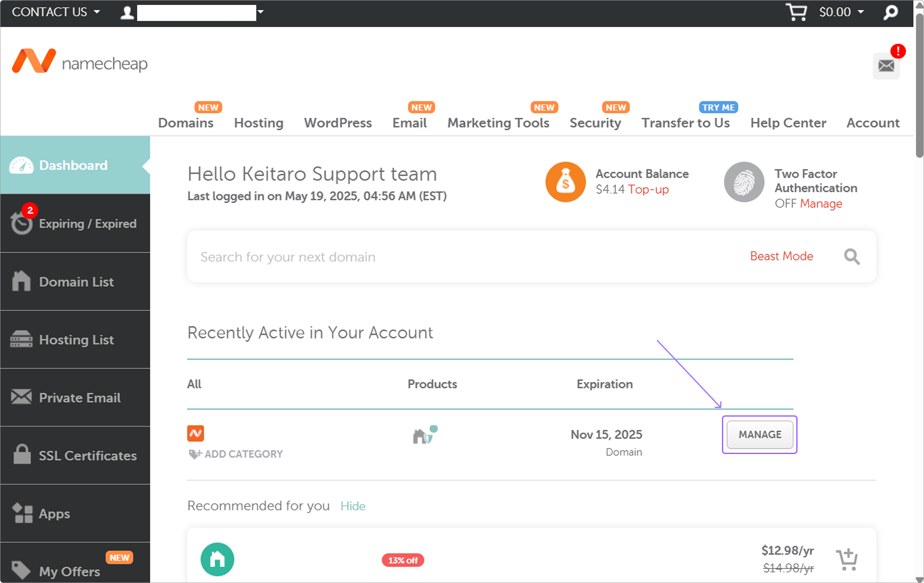Open the shopping cart icon
This screenshot has height=583, width=924.
796,12
